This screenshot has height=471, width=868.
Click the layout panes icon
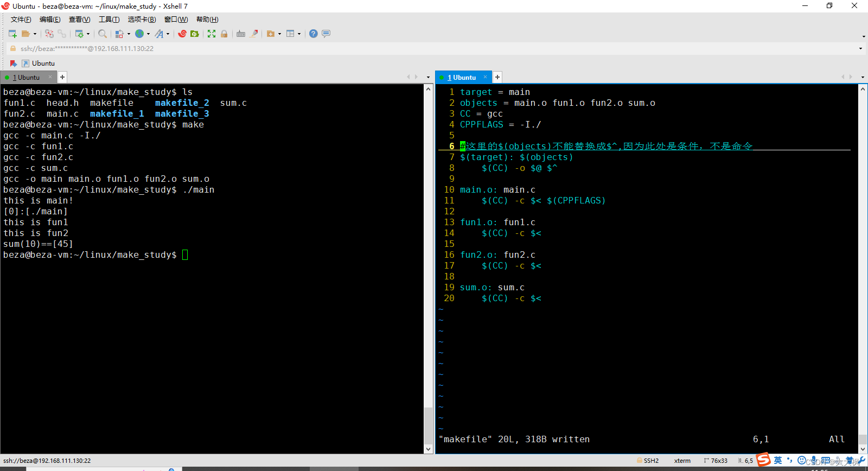(x=290, y=34)
